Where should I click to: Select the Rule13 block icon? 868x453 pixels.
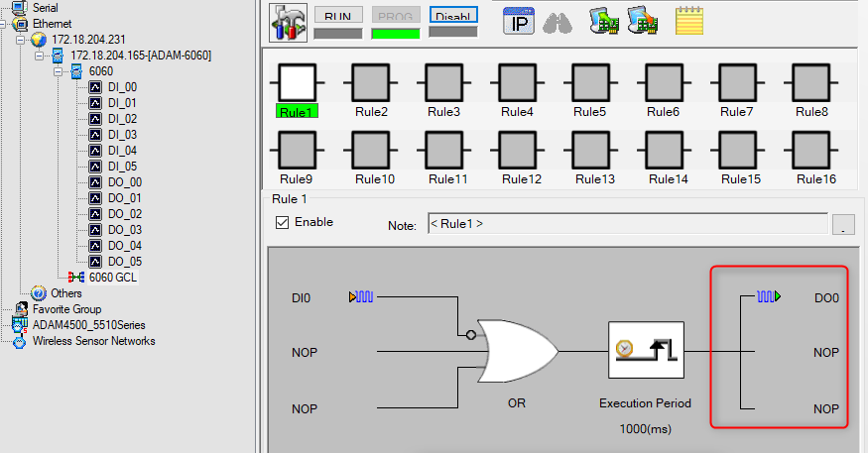point(590,150)
